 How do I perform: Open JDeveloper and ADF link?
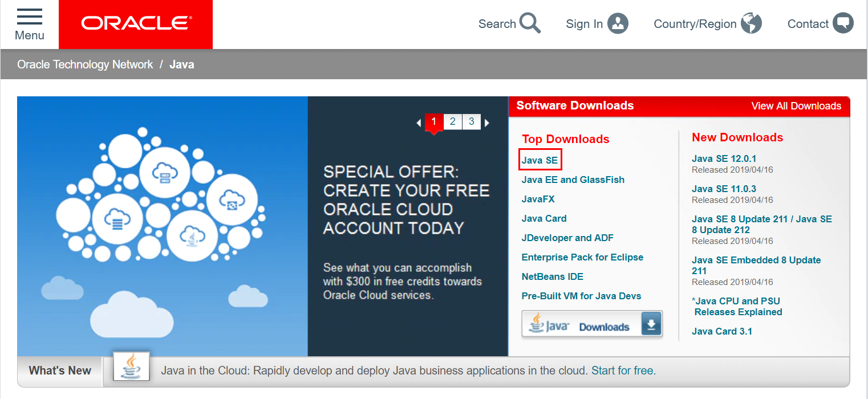[x=567, y=238]
